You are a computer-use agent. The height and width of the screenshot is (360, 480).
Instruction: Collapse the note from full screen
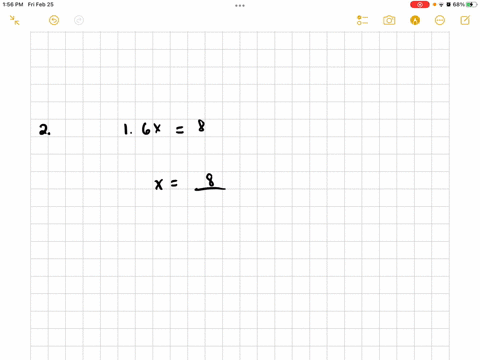[14, 20]
